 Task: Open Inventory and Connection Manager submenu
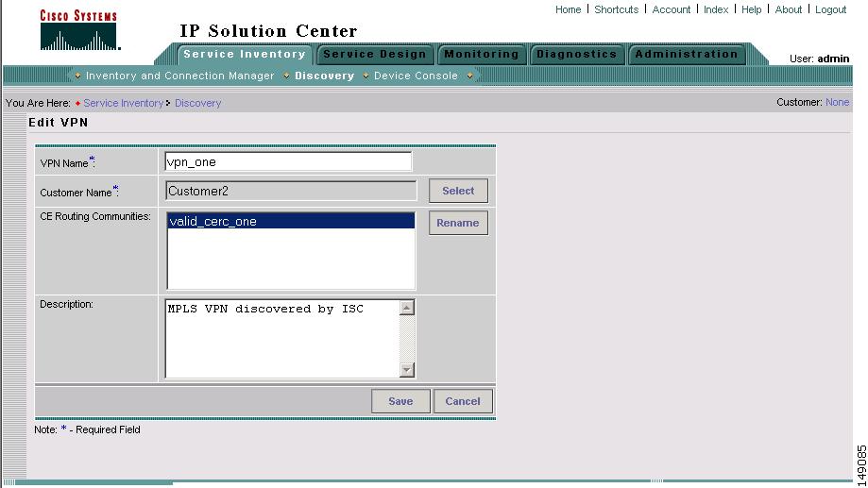click(179, 76)
